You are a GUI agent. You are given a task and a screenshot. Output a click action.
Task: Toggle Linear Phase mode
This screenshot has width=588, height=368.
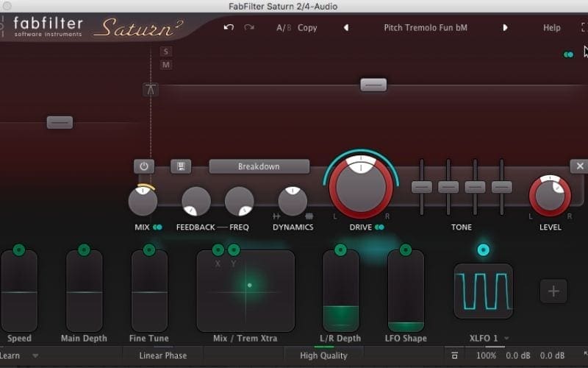[x=162, y=355]
